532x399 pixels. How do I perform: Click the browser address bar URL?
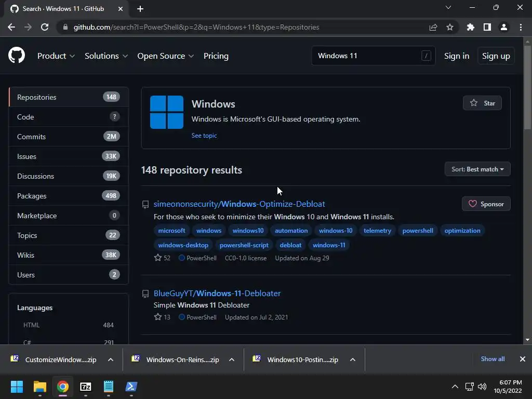(x=196, y=27)
